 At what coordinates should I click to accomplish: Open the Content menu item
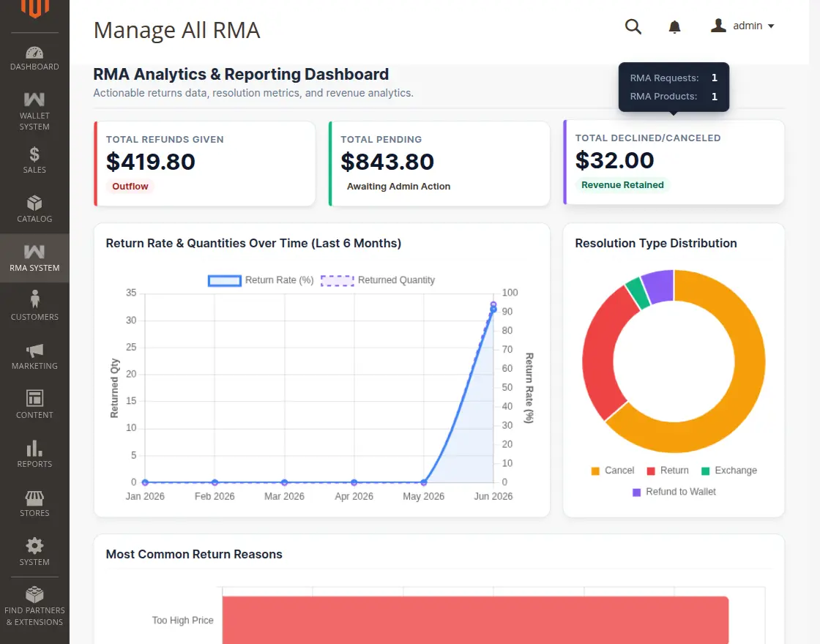[x=34, y=405]
